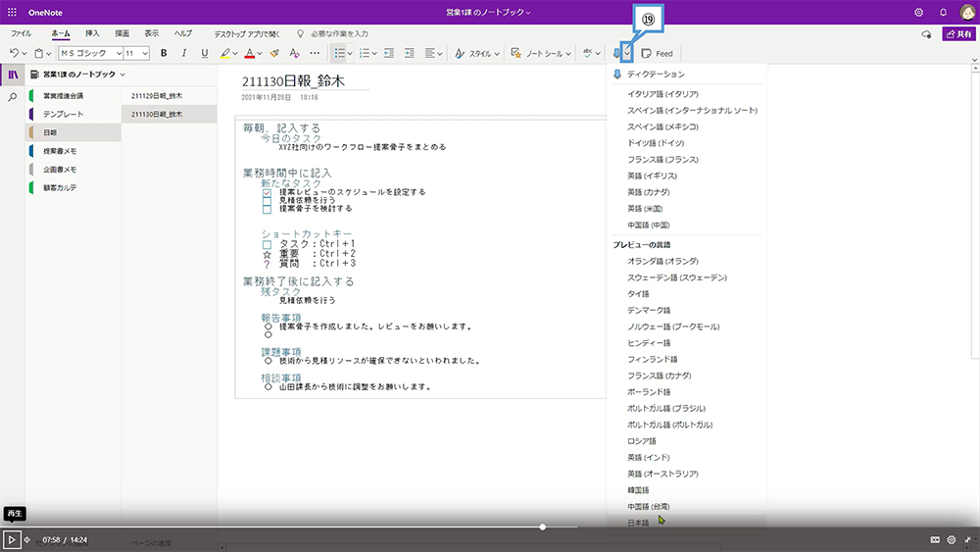Screen dimensions: 980x552
Task: Click the 必要な作業を入力 search field
Action: click(339, 33)
